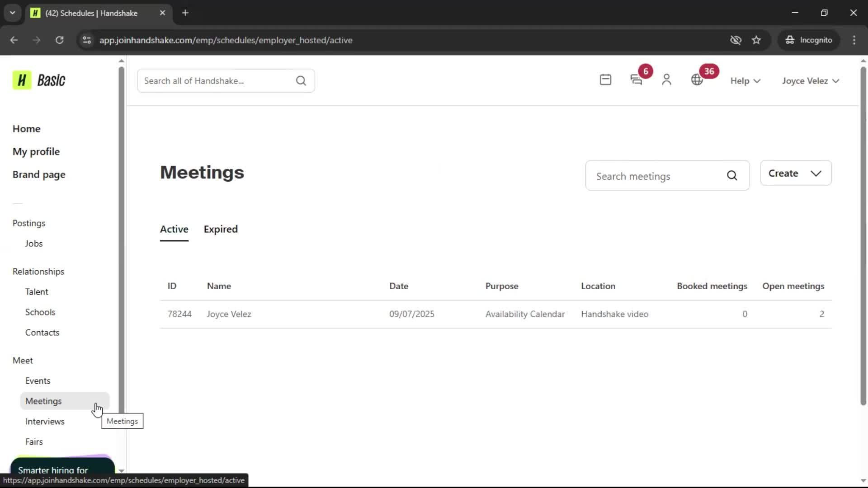Screen dimensions: 868x488
Task: Select Meetings in the sidebar
Action: [65, 401]
